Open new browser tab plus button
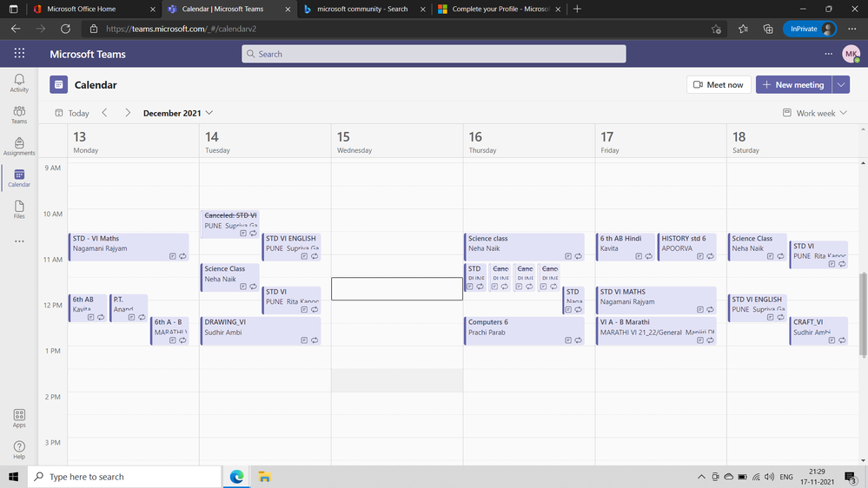Screen dimensions: 868x488 click(577, 9)
